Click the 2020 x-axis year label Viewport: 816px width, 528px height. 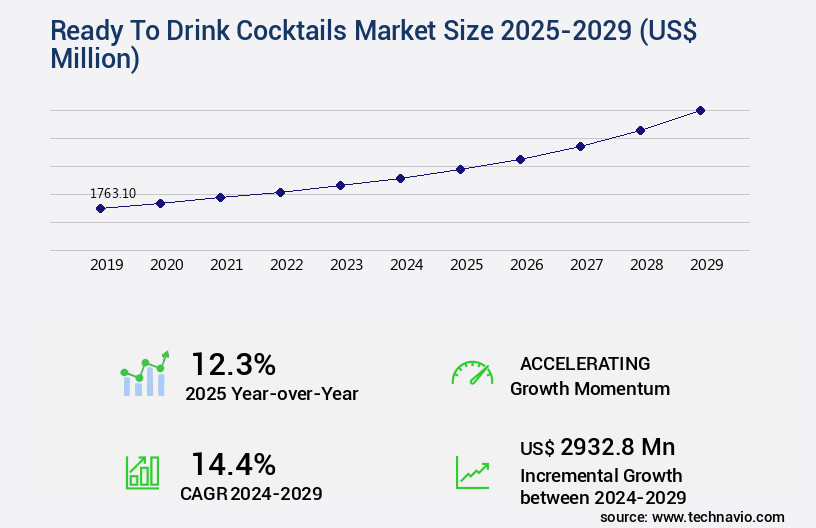pyautogui.click(x=166, y=265)
